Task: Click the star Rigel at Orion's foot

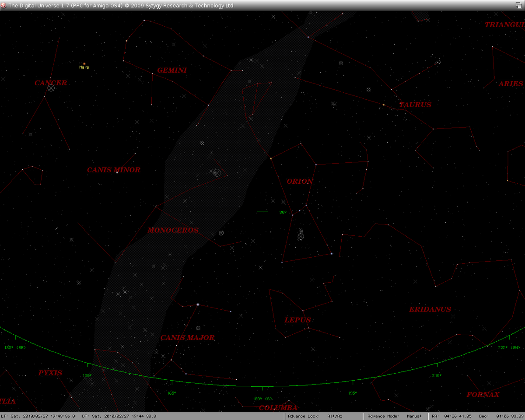Action: click(x=332, y=254)
